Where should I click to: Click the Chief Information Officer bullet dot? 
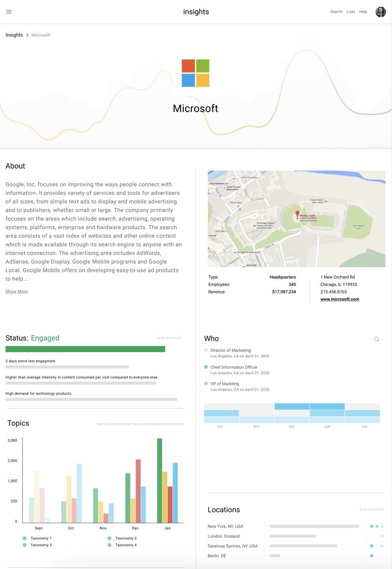(x=206, y=367)
